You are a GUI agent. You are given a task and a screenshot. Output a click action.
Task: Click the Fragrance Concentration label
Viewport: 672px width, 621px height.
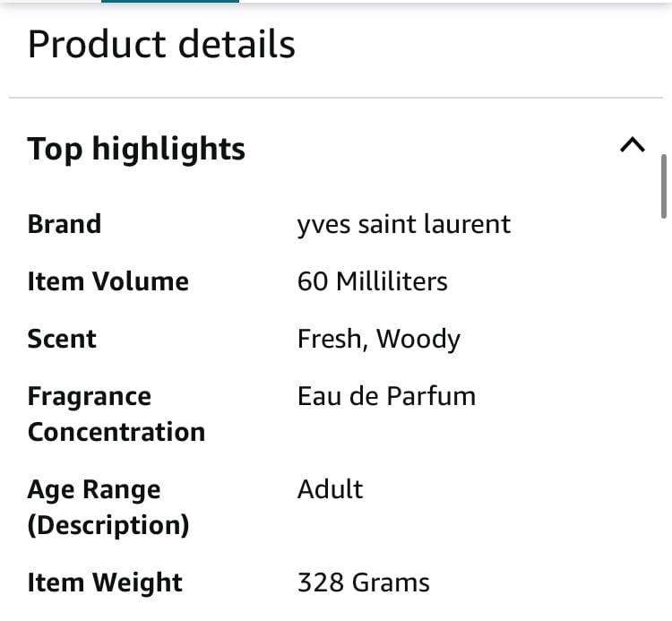[x=116, y=414]
